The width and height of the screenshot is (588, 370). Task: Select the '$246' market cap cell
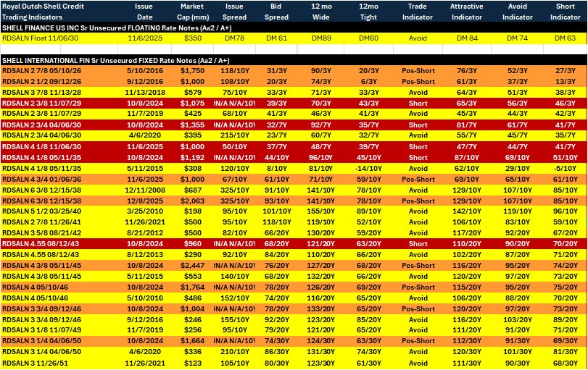pyautogui.click(x=193, y=320)
